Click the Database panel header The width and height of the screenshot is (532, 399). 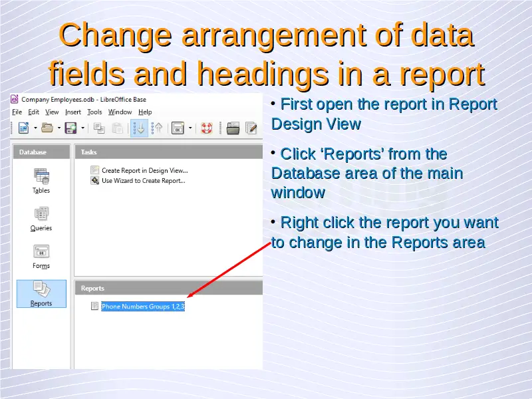[x=41, y=152]
